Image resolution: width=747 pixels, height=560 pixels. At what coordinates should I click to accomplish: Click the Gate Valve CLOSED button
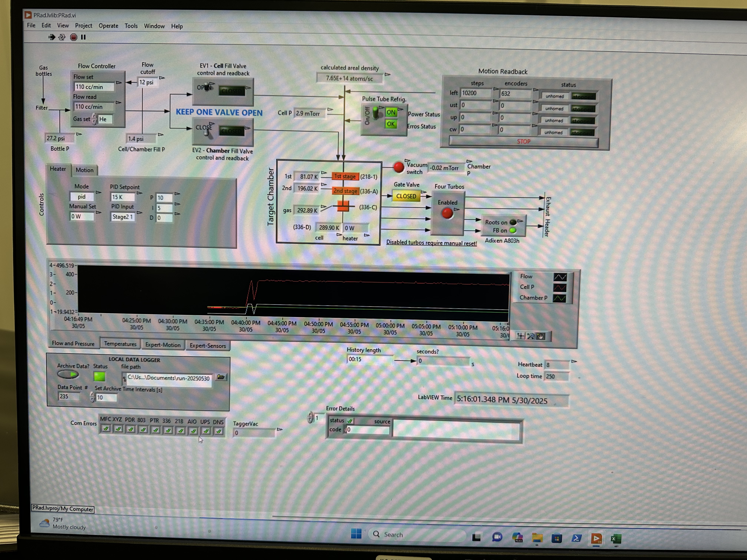(406, 196)
